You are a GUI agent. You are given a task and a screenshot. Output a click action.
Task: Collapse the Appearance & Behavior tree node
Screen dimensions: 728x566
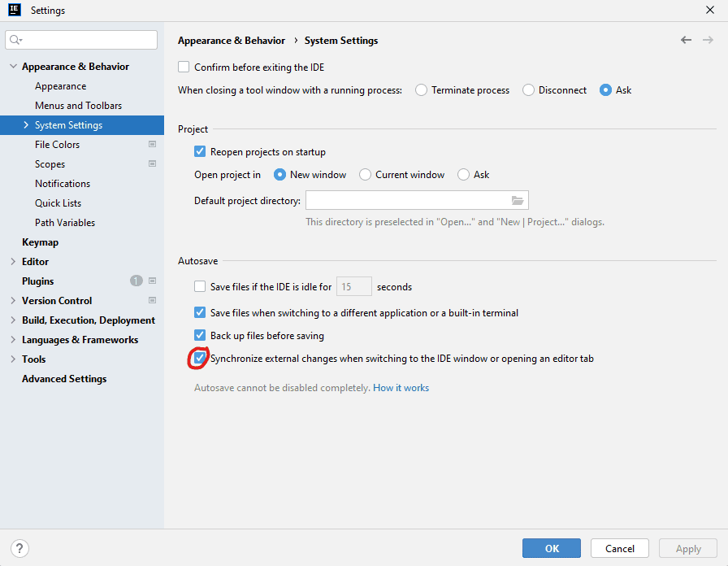pyautogui.click(x=13, y=67)
